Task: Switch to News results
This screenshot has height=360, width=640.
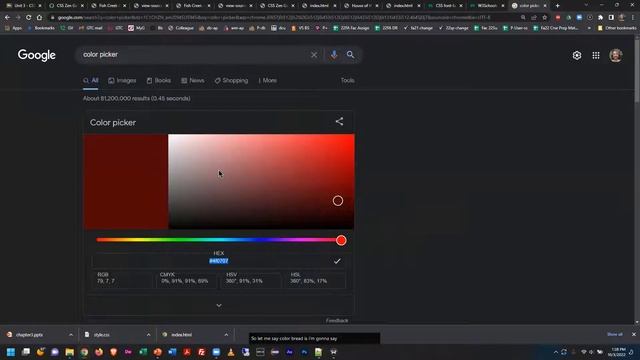Action: click(x=193, y=80)
